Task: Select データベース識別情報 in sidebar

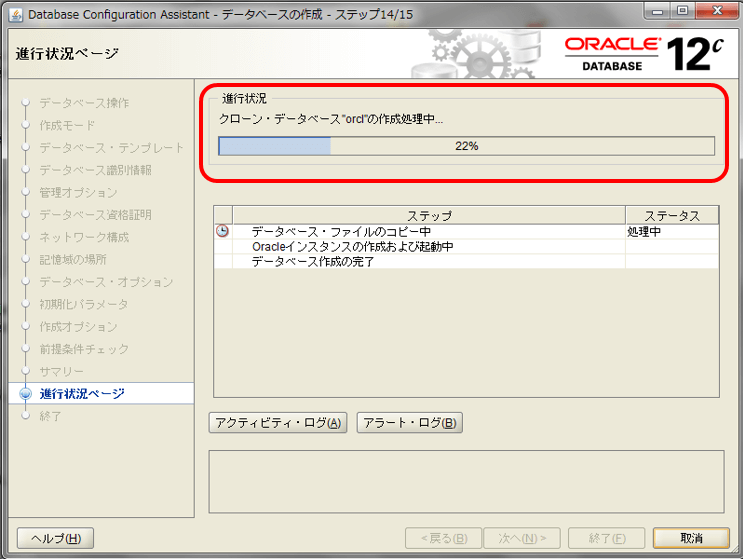Action: click(x=95, y=170)
